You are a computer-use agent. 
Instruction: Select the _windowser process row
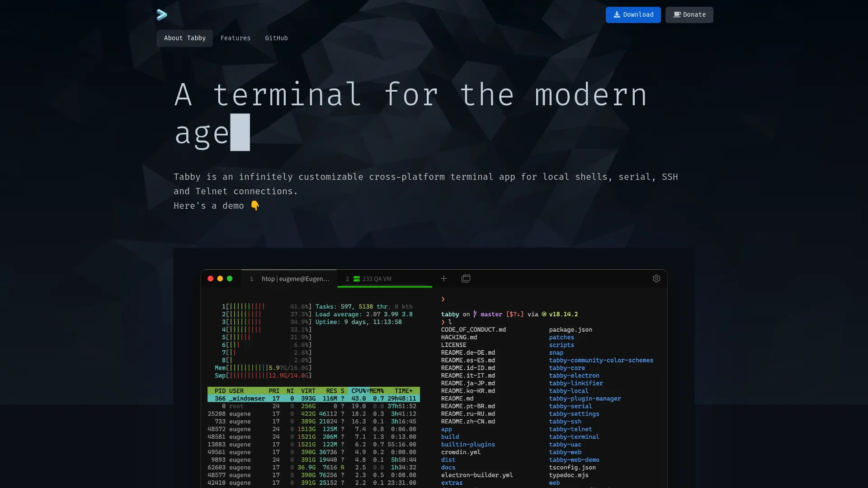tap(314, 399)
